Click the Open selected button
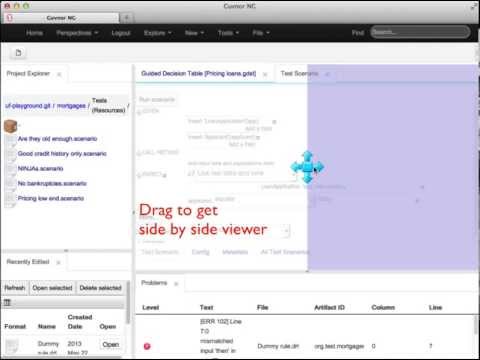This screenshot has height=360, width=480. pyautogui.click(x=52, y=288)
